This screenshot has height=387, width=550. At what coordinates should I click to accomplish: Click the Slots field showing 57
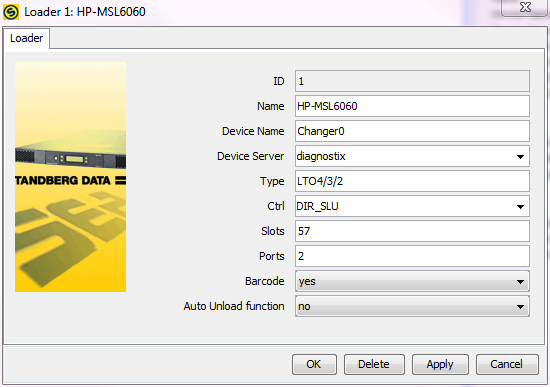[412, 231]
